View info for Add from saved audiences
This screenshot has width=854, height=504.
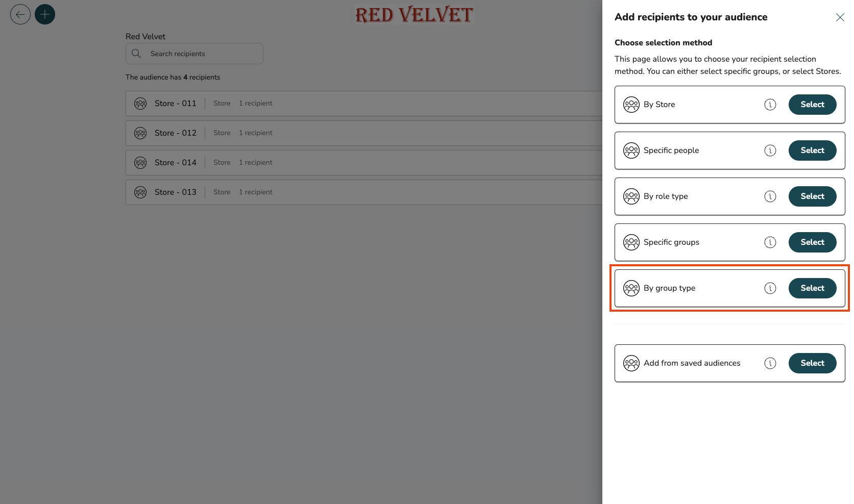pos(770,363)
